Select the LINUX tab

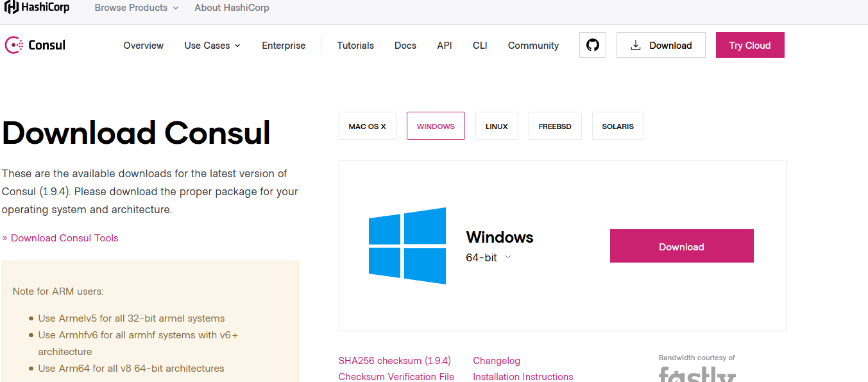(x=497, y=126)
